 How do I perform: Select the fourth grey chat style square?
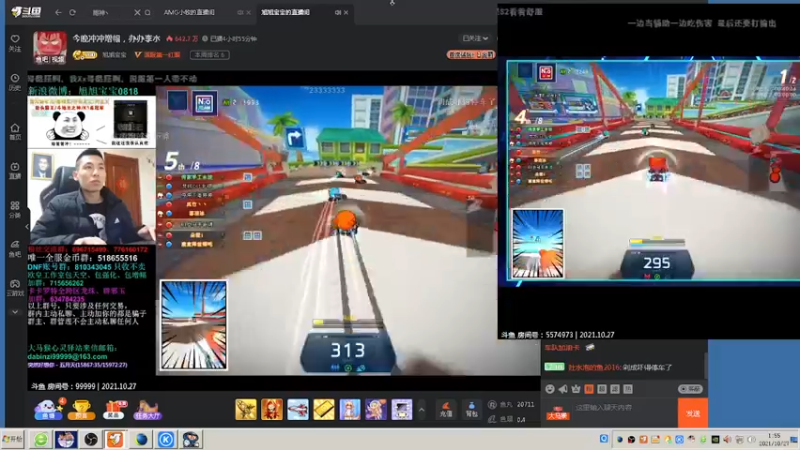pyautogui.click(x=628, y=389)
